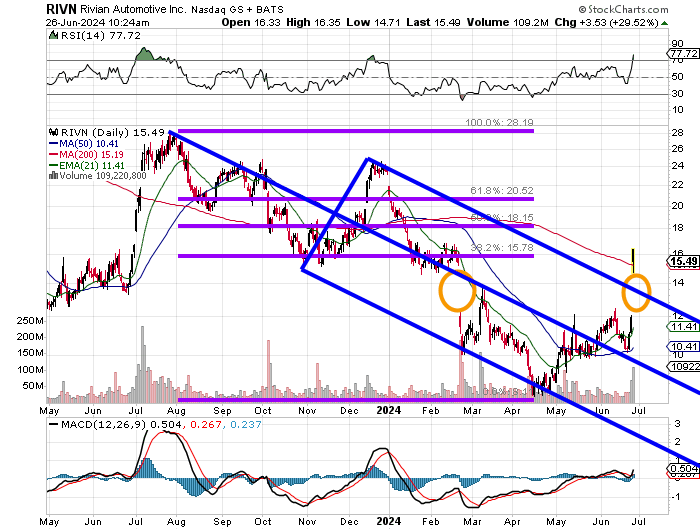Click the MA(200) red legend label

(92, 154)
